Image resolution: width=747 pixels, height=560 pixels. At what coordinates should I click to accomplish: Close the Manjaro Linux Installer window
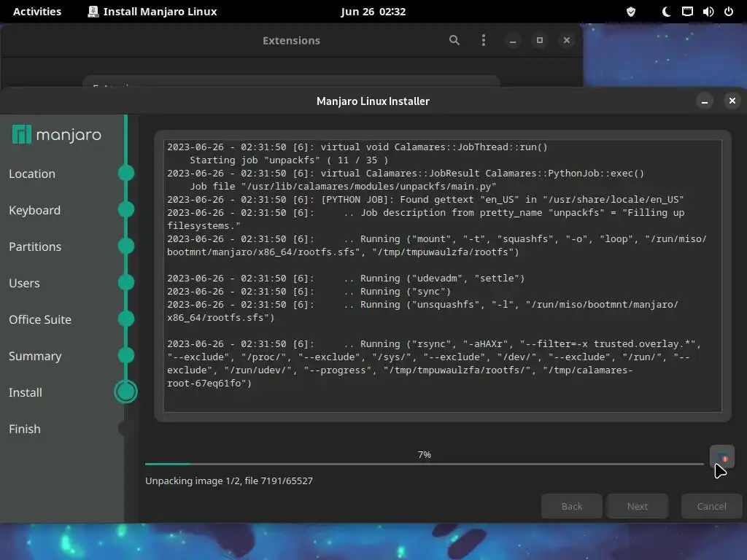click(x=732, y=101)
